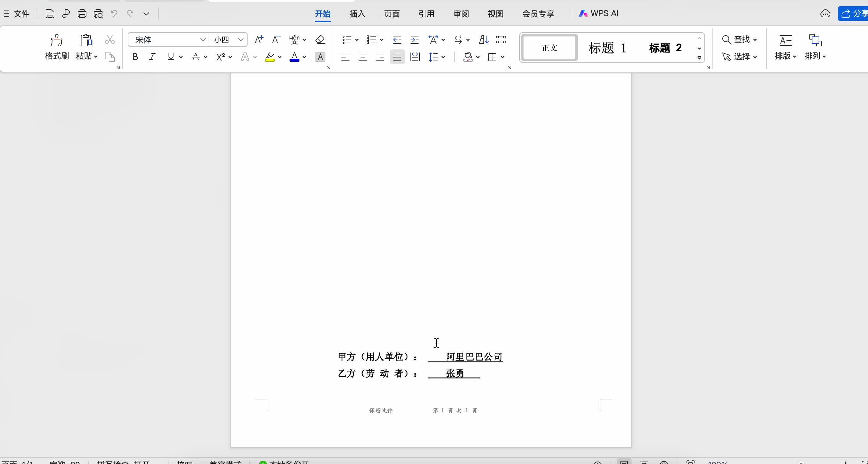Open the 审阅 ribbon tab
868x464 pixels.
[x=461, y=14]
